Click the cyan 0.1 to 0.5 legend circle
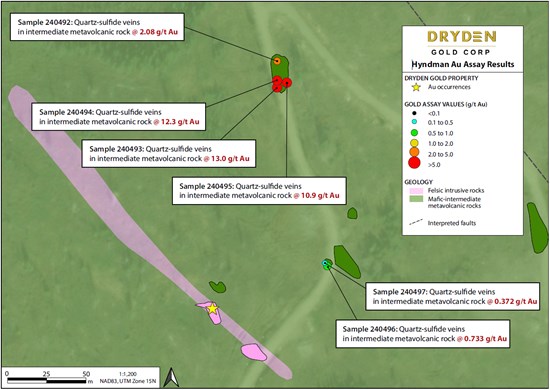The image size is (550, 390). coord(414,122)
